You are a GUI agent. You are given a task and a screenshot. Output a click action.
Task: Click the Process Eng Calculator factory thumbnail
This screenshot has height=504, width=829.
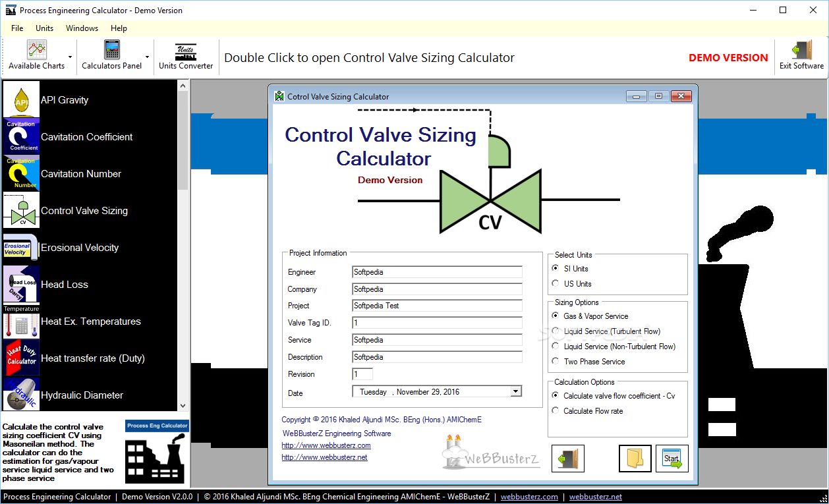(157, 452)
